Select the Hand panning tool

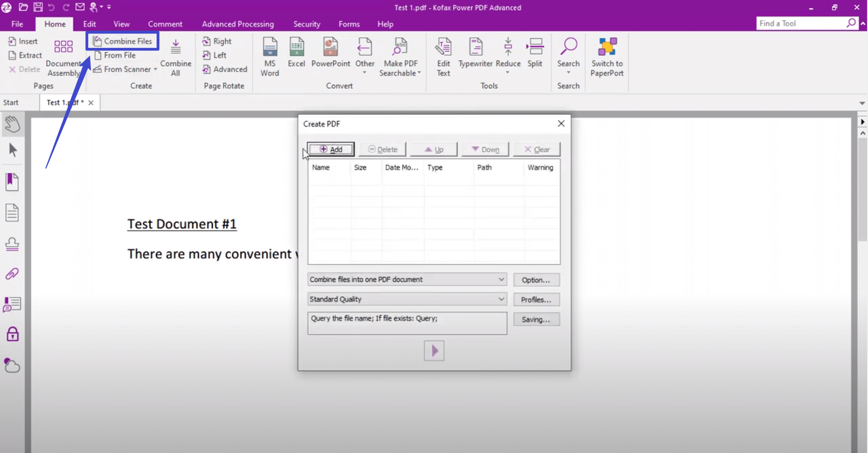click(x=12, y=124)
